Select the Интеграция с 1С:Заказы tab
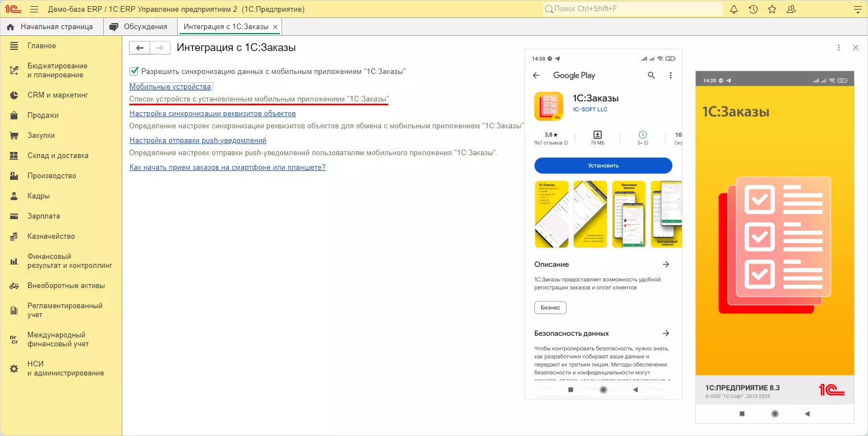The image size is (868, 436). tap(226, 27)
